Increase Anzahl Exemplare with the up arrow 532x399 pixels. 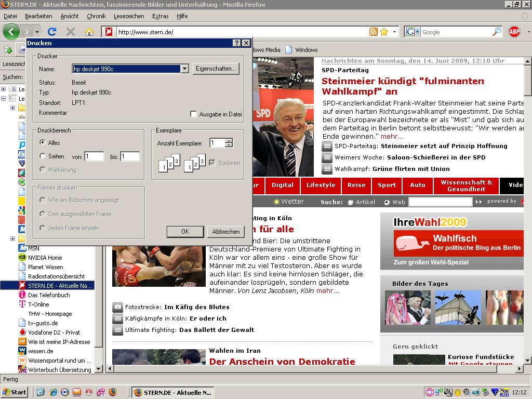click(229, 140)
